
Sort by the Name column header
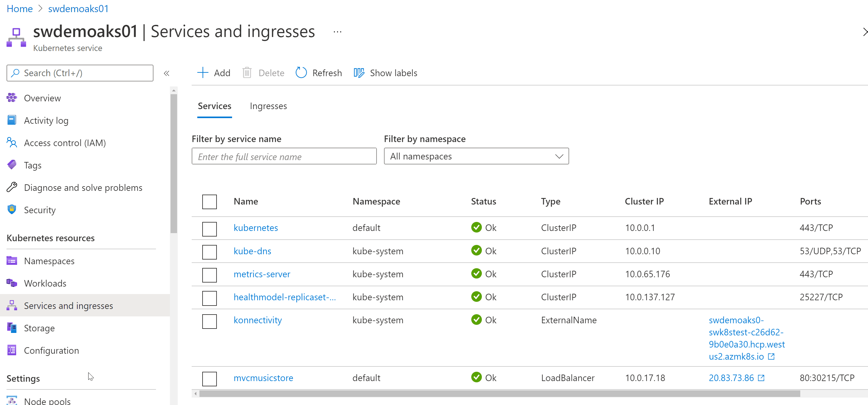(246, 201)
